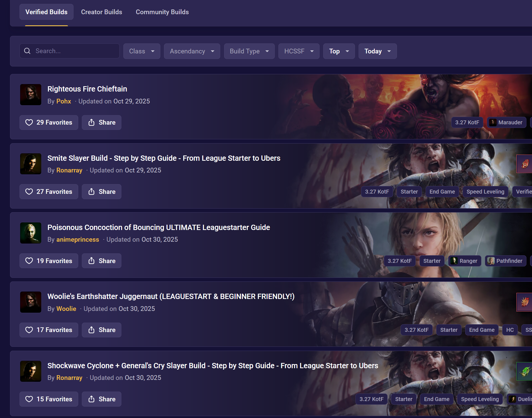
Task: Click the Poisonous Concoction avatar thumbnail
Action: [31, 233]
